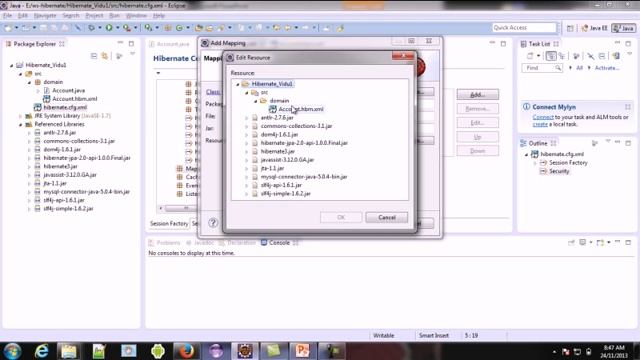
Task: Expand Account.java node in Package Explorer
Action: point(38,91)
